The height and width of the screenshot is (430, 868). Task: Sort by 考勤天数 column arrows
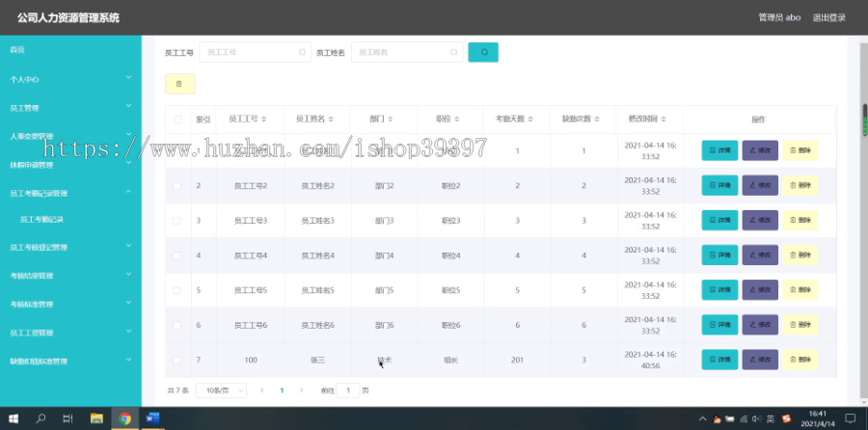[x=530, y=120]
